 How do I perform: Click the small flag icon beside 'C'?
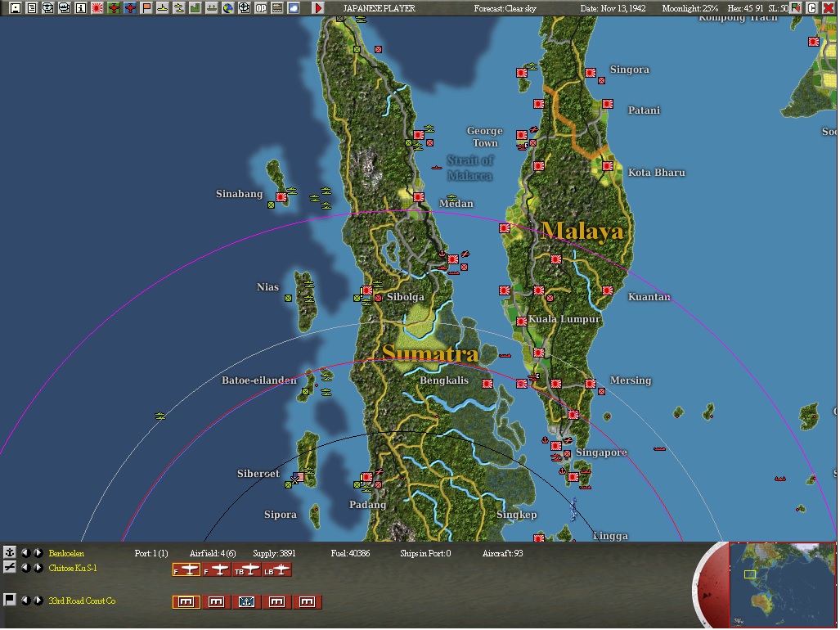(797, 8)
